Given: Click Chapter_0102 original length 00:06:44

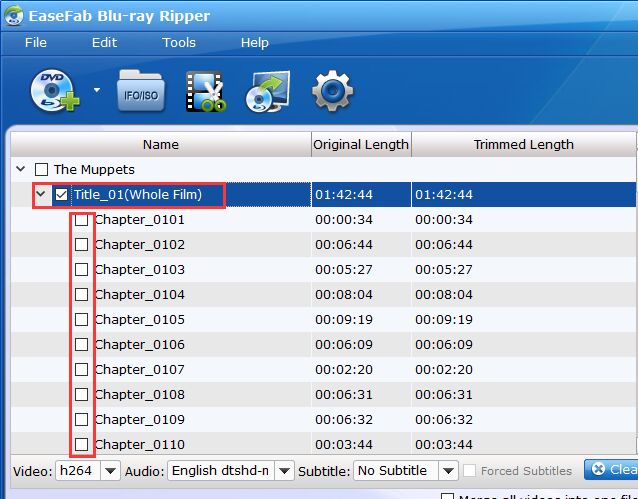Looking at the screenshot, I should coord(344,245).
